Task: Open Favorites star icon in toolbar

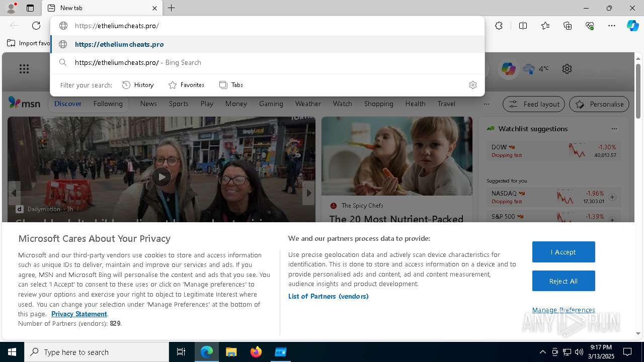Action: pyautogui.click(x=545, y=26)
